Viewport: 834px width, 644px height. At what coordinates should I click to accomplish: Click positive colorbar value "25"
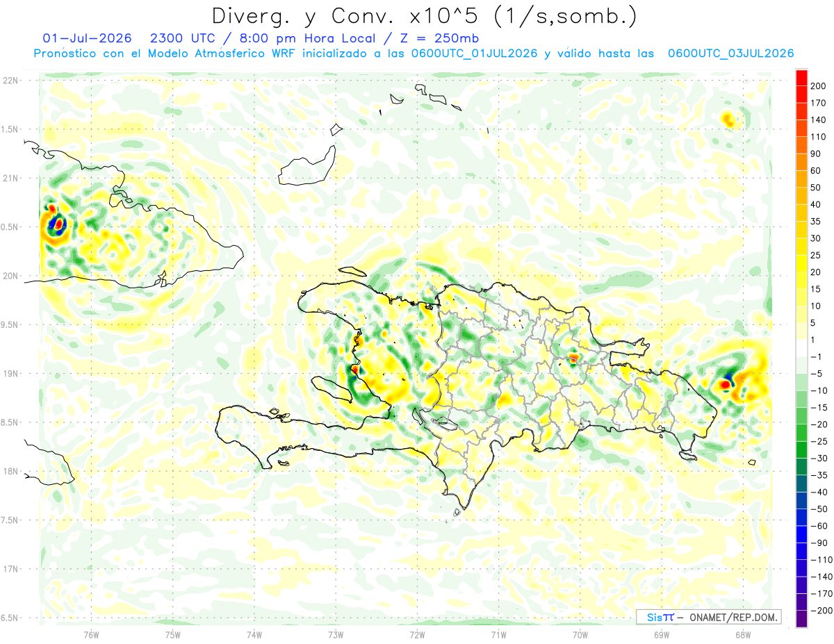click(816, 255)
